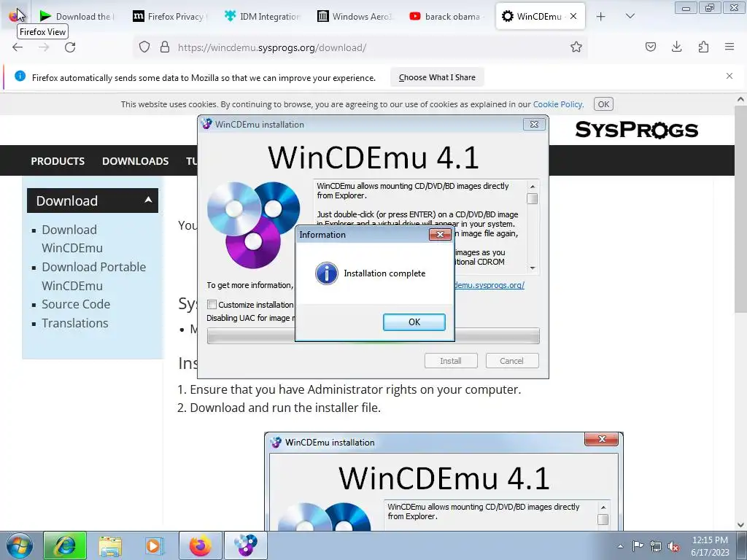
Task: Close the WinCDEmu tab
Action: point(573,16)
